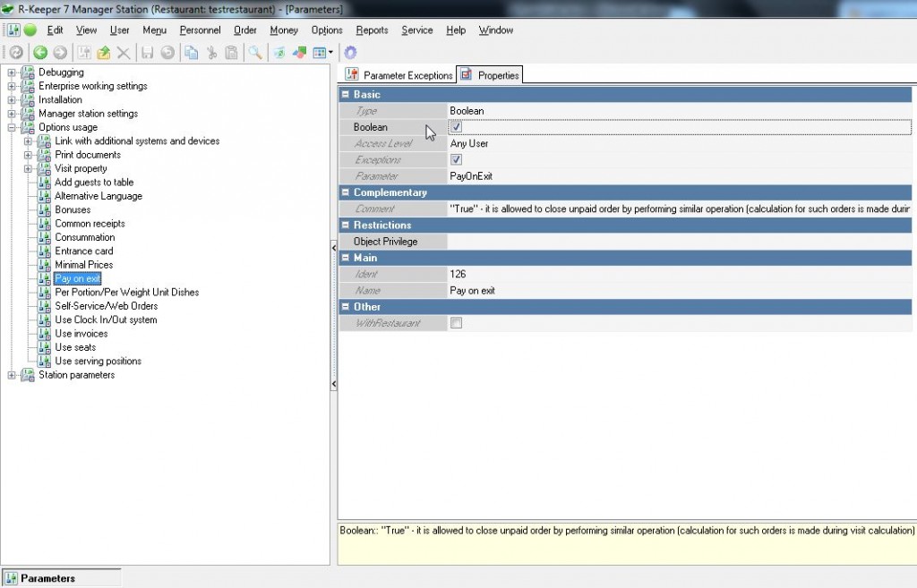Toggle the Boolean value checkbox
The height and width of the screenshot is (588, 917).
pos(456,127)
